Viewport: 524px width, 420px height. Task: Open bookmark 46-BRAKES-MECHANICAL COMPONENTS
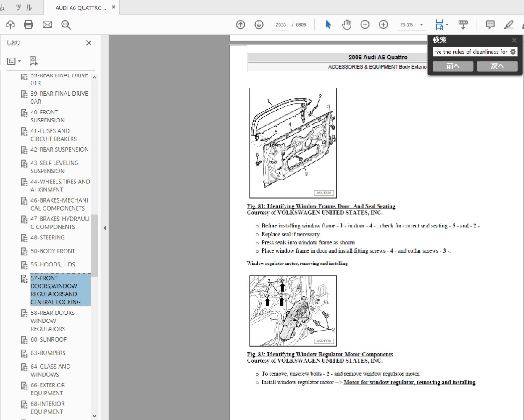(59, 205)
